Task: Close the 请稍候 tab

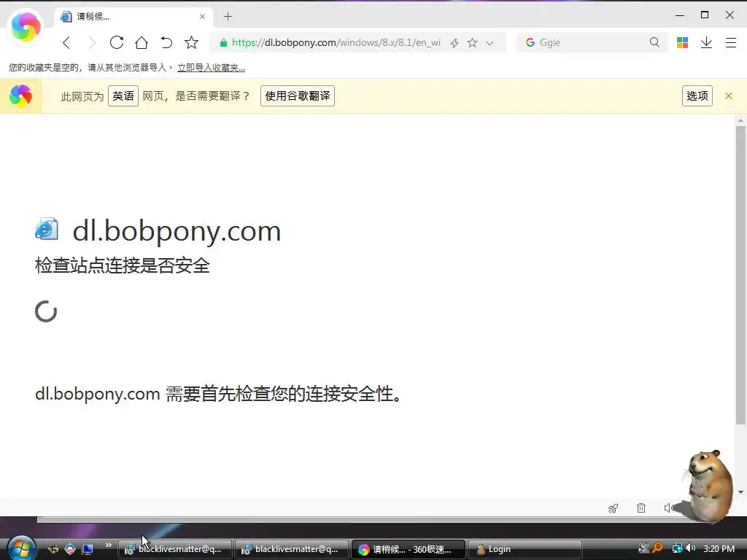Action: [203, 16]
